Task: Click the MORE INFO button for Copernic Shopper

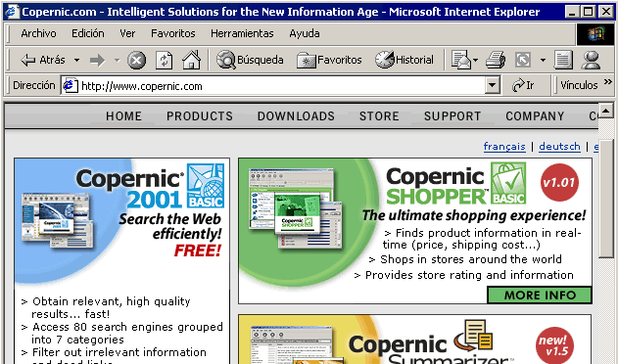Action: click(540, 296)
